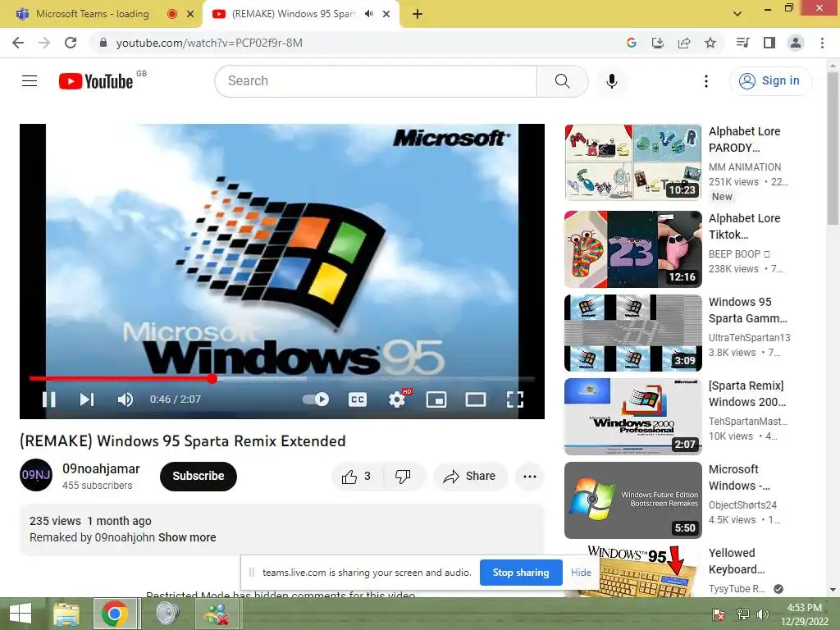Open the YouTube hamburger guide menu
Image resolution: width=840 pixels, height=630 pixels.
[30, 81]
